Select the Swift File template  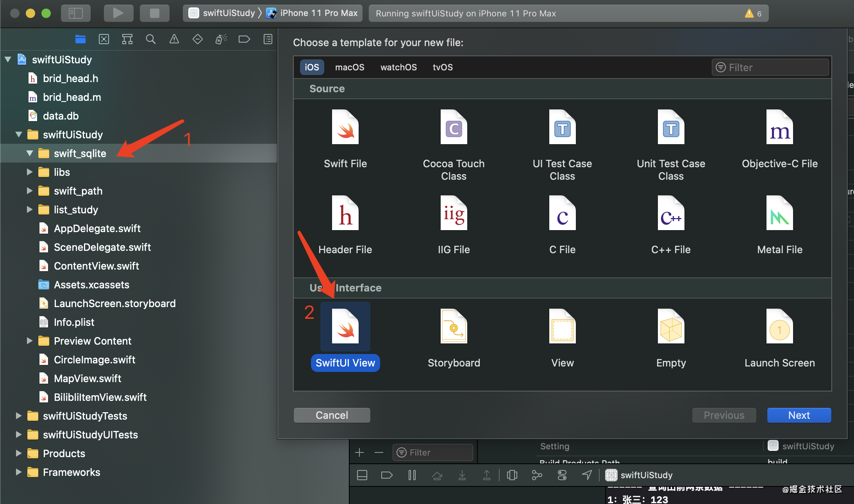point(345,139)
